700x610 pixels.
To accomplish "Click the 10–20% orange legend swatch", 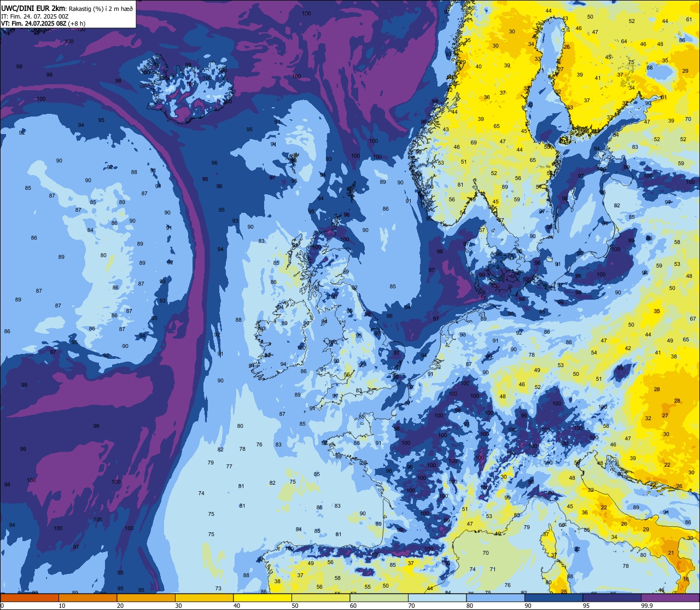I will pyautogui.click(x=87, y=598).
